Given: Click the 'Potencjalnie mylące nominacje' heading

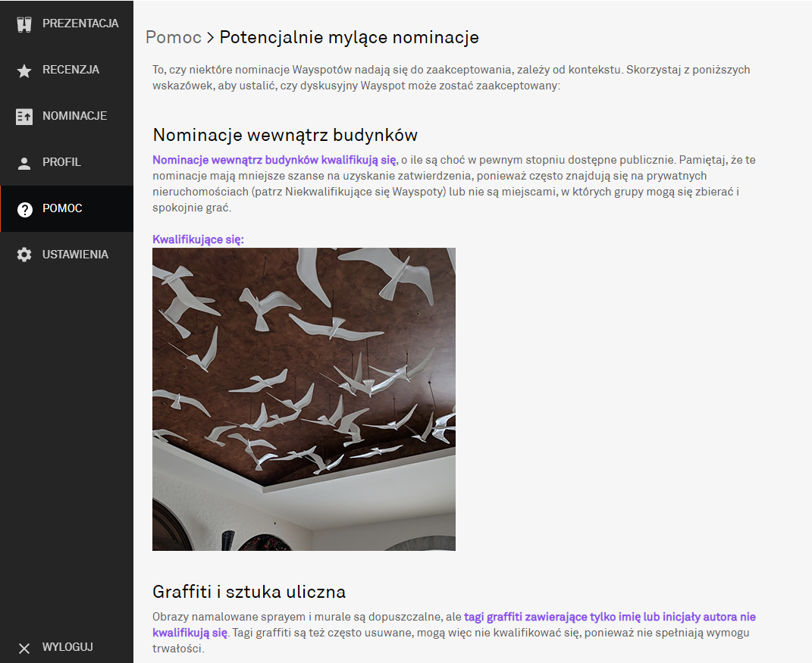Looking at the screenshot, I should [347, 36].
